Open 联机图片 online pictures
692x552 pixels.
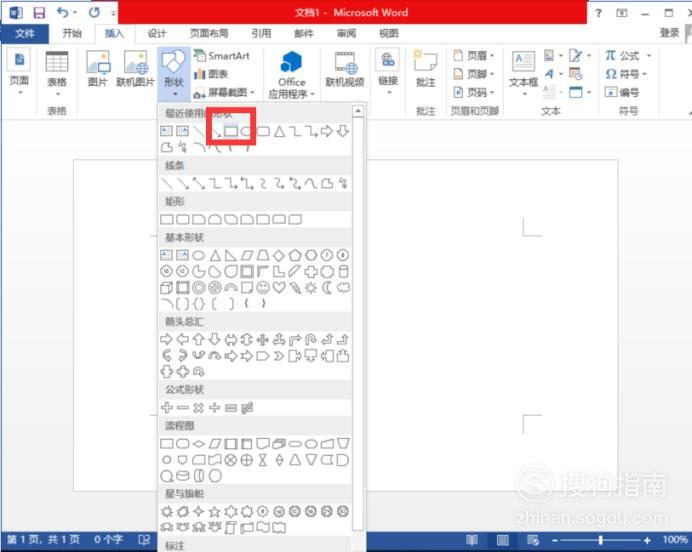pos(135,68)
